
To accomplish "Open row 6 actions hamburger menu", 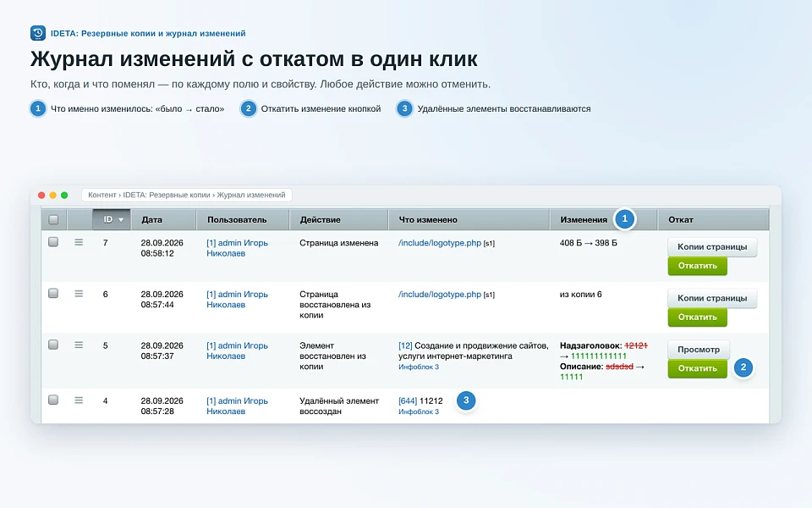I will (79, 294).
